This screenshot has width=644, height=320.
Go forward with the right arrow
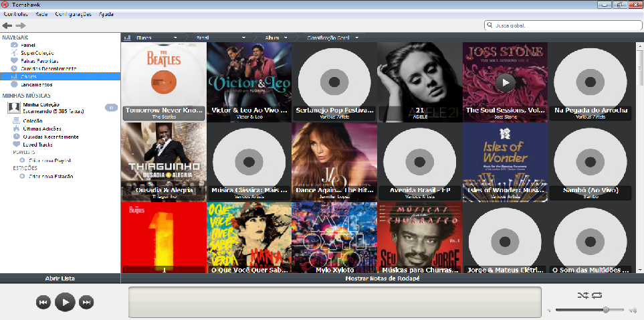(x=21, y=26)
